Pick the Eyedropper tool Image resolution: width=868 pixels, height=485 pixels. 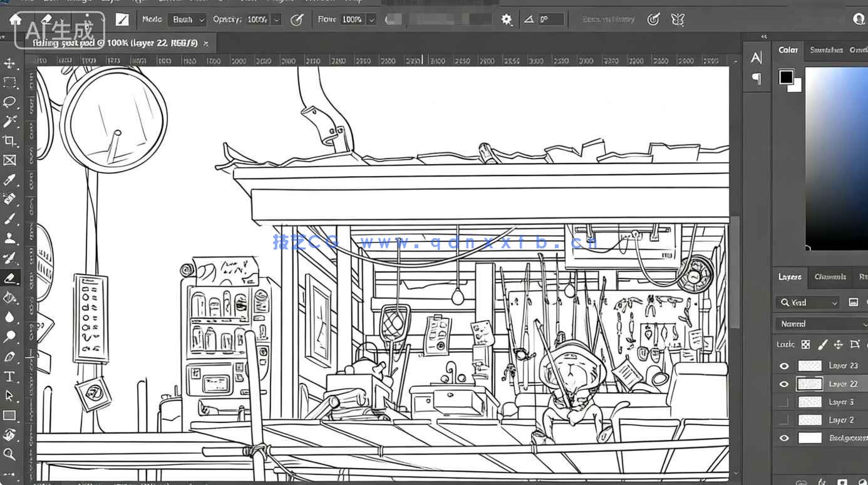(9, 180)
